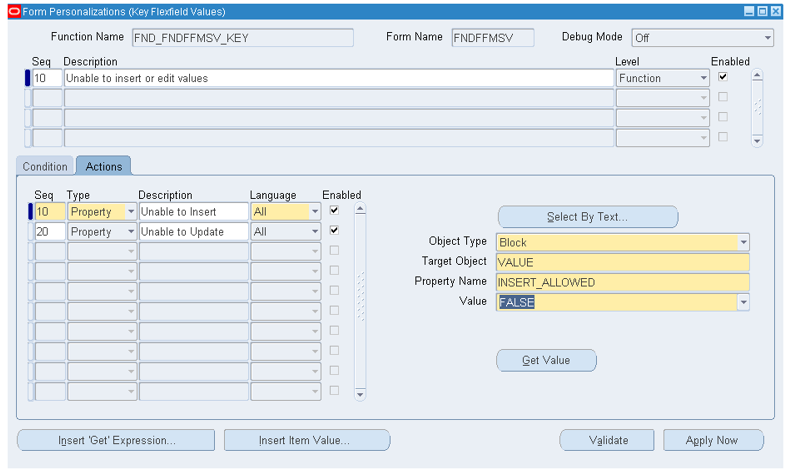Open the Value dropdown showing FALSE

[743, 302]
